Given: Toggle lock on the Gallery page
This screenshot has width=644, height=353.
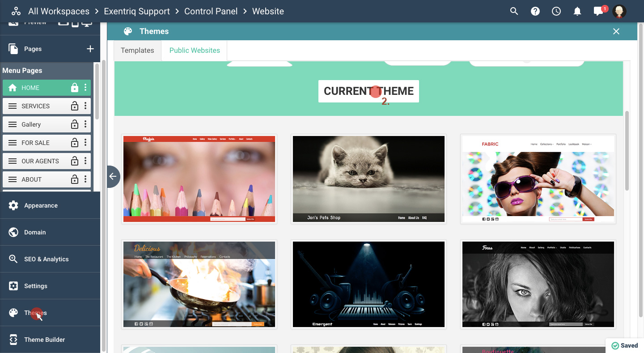Looking at the screenshot, I should click(75, 124).
